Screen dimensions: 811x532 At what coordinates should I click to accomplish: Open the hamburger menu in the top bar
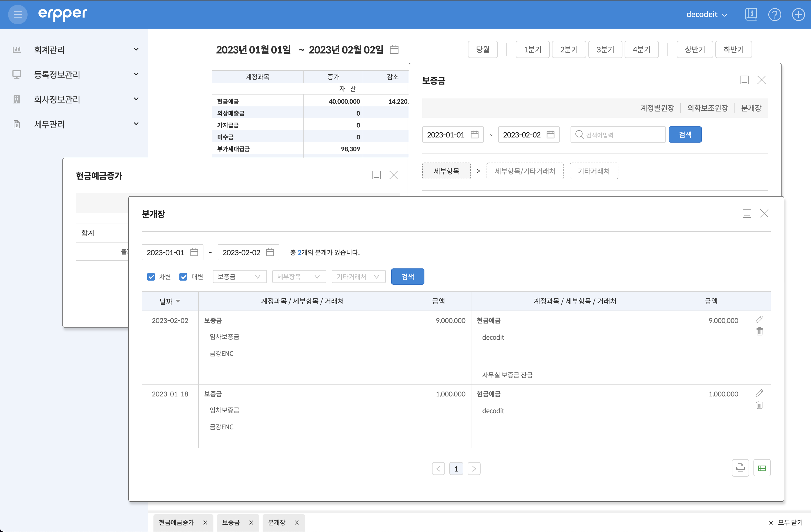[17, 14]
